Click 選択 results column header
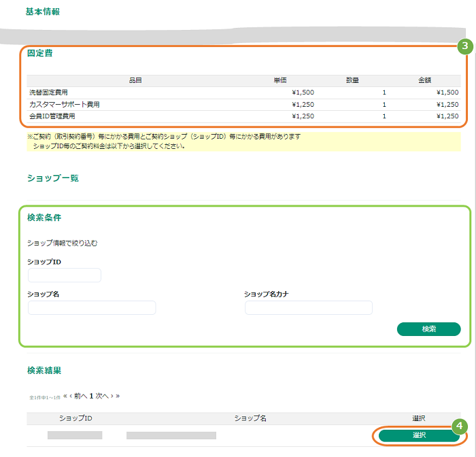476x457 pixels. pyautogui.click(x=419, y=418)
